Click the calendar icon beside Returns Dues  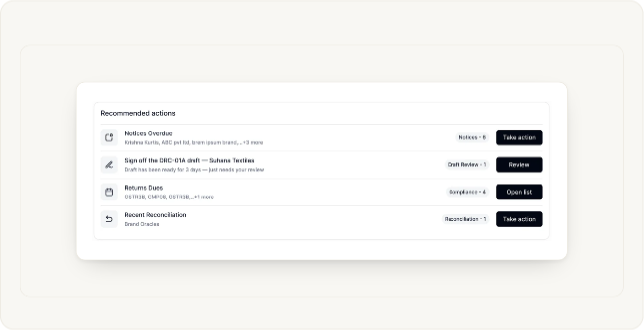[x=109, y=192]
